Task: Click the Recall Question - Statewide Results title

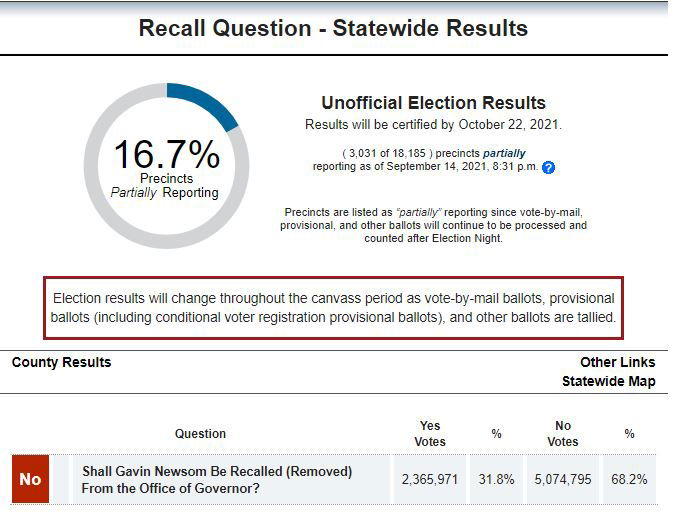Action: pyautogui.click(x=334, y=28)
